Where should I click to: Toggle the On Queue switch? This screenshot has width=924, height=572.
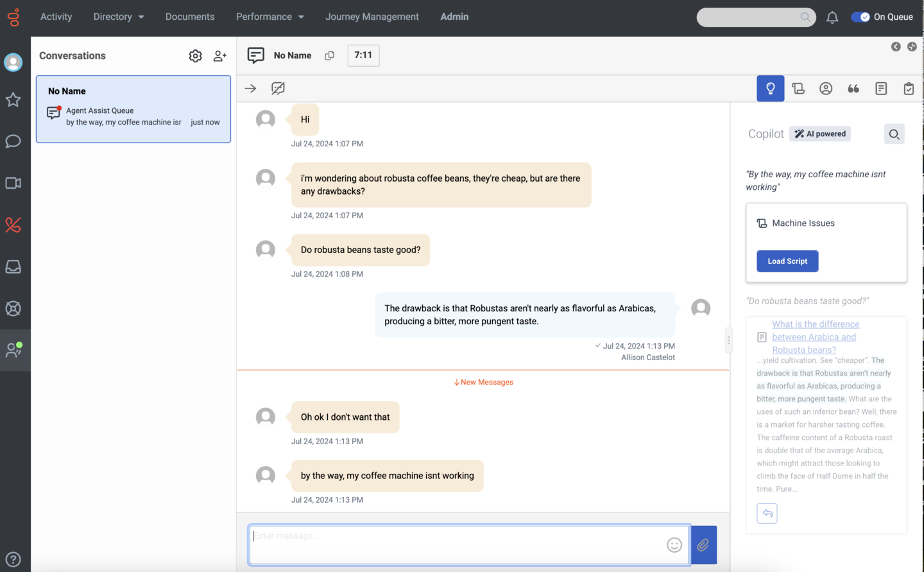click(x=860, y=17)
